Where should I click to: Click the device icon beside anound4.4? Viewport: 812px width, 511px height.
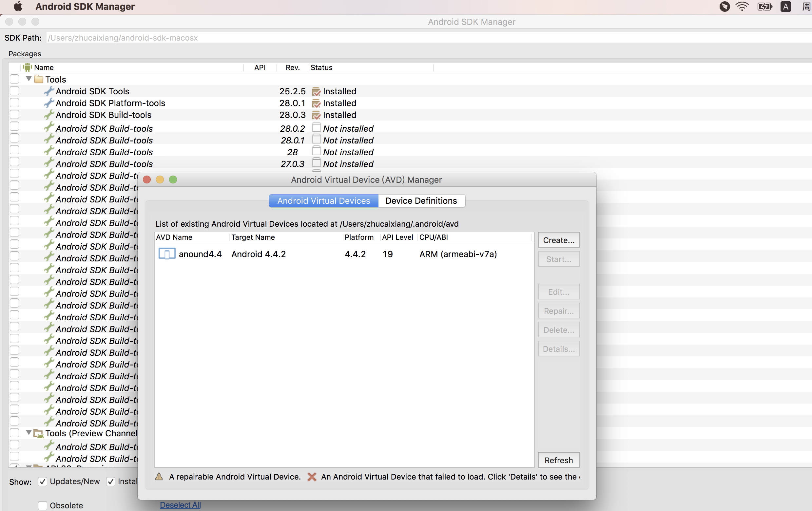pyautogui.click(x=167, y=254)
